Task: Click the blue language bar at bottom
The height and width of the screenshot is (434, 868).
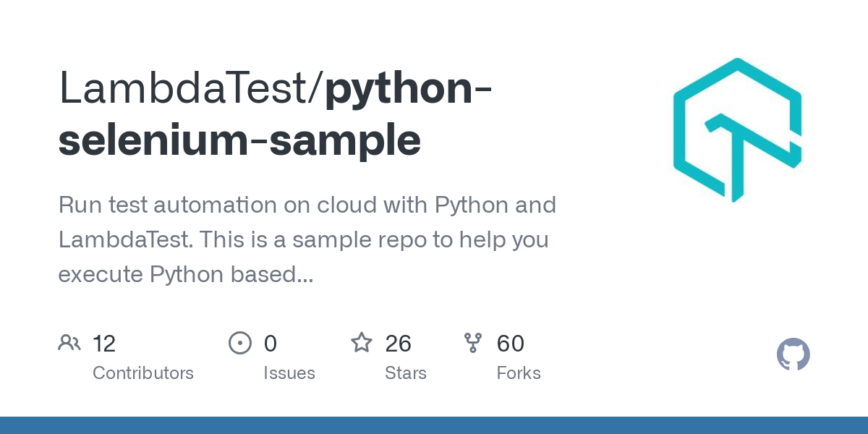Action: (434, 425)
